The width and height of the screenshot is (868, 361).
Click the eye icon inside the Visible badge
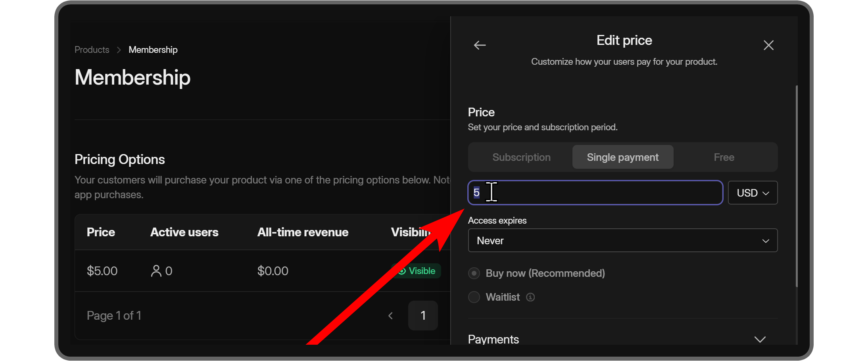pos(403,270)
